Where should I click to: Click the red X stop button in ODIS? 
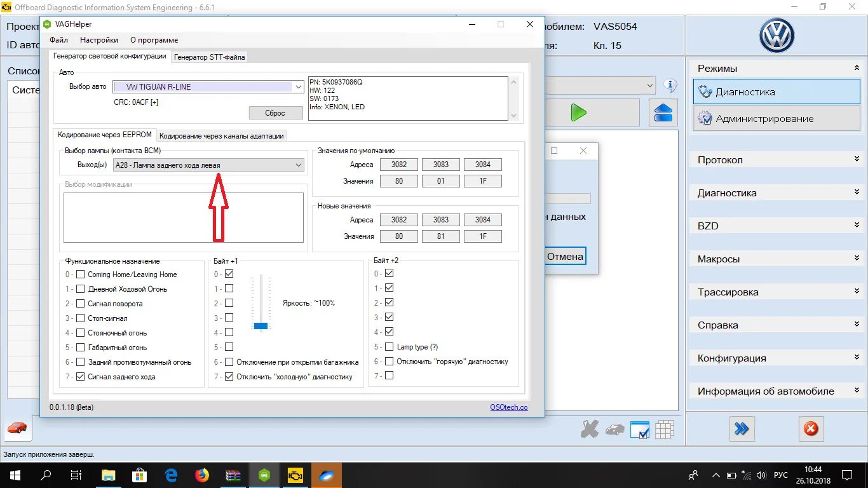[x=810, y=429]
